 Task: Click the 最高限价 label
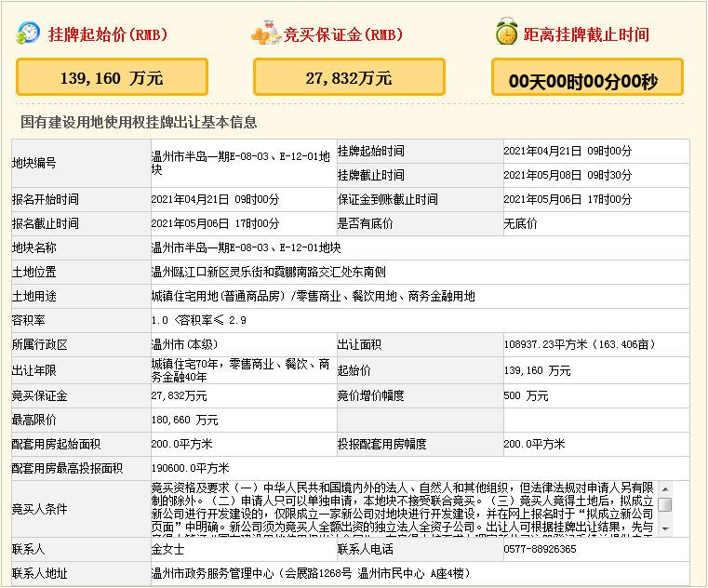tap(33, 420)
